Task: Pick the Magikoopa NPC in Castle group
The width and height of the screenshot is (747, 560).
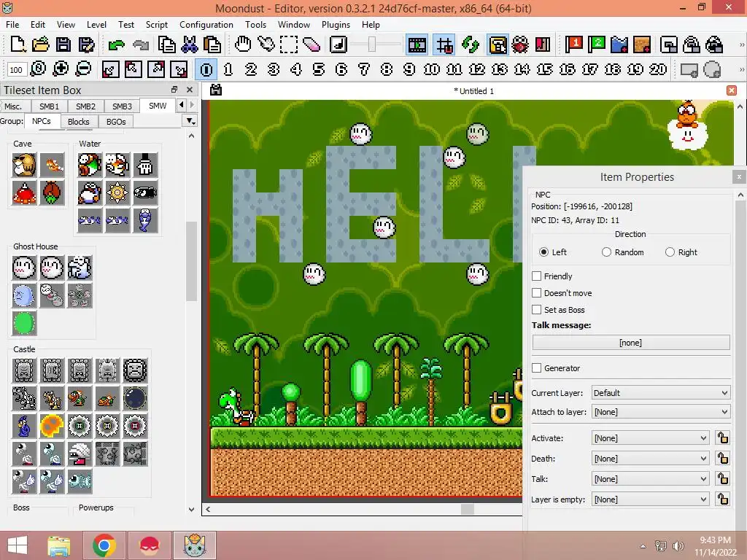Action: tap(24, 426)
